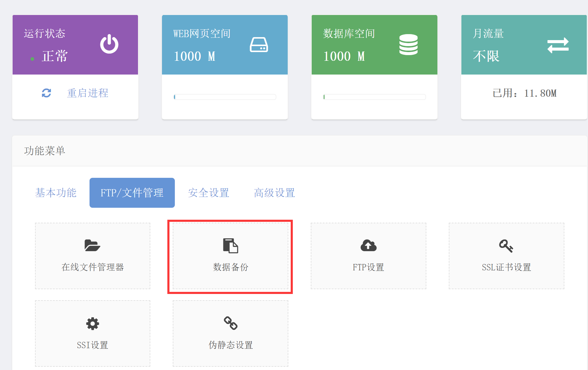
Task: Click the chain link icon for 伪静态设置
Action: (x=231, y=323)
